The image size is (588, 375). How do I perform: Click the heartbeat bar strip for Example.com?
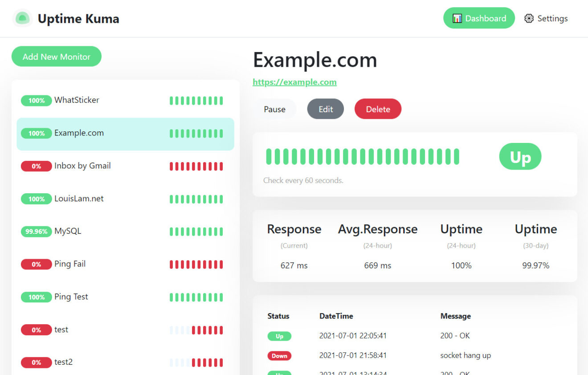(196, 133)
